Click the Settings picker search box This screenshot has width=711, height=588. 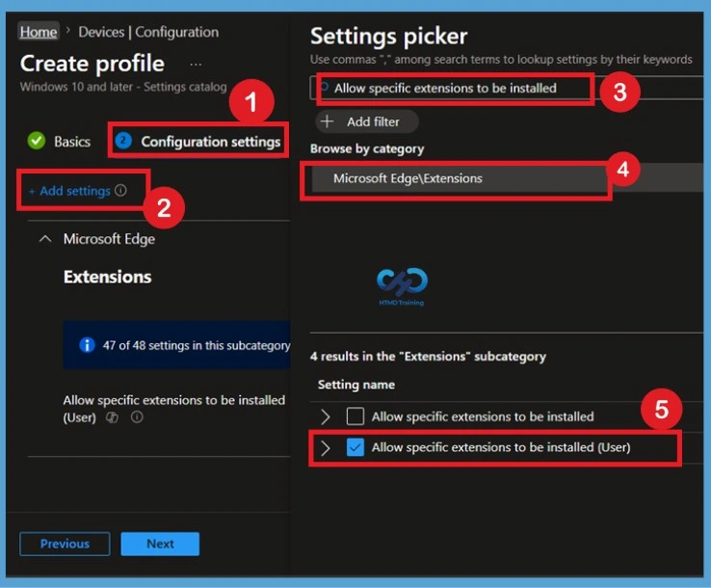pyautogui.click(x=508, y=88)
